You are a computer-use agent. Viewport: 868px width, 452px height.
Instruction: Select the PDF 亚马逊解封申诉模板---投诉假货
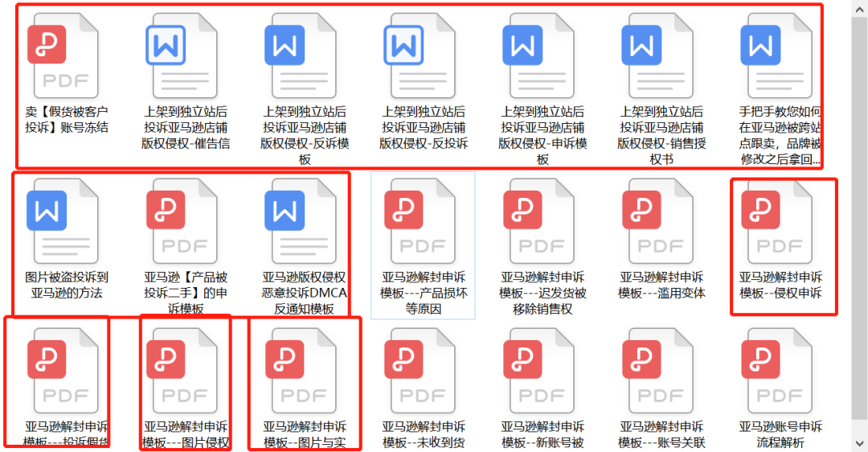67,388
